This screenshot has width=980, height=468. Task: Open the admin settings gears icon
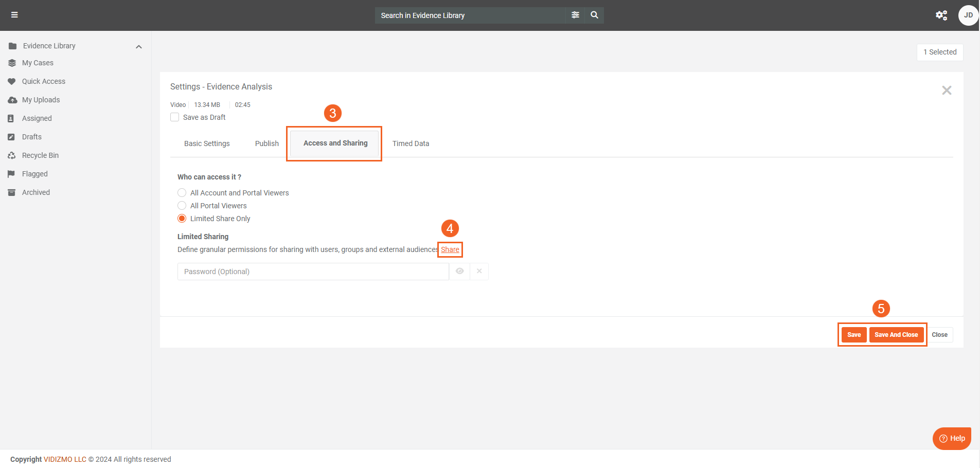coord(941,15)
